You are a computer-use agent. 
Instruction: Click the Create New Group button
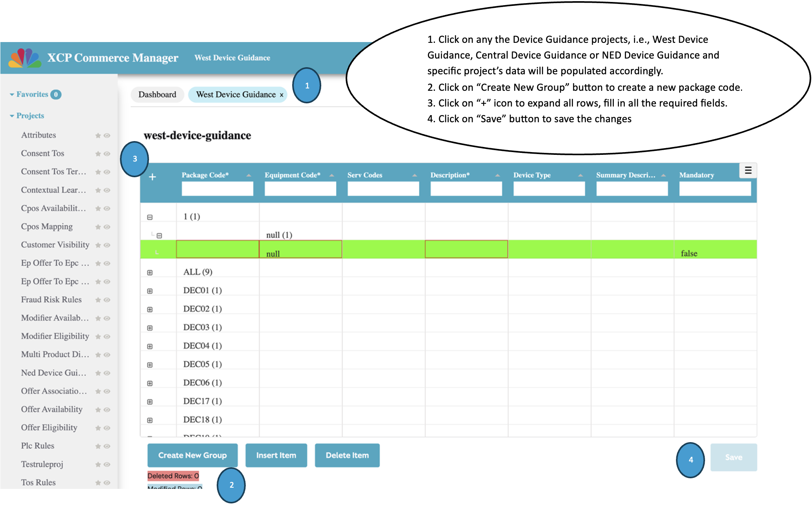click(192, 455)
